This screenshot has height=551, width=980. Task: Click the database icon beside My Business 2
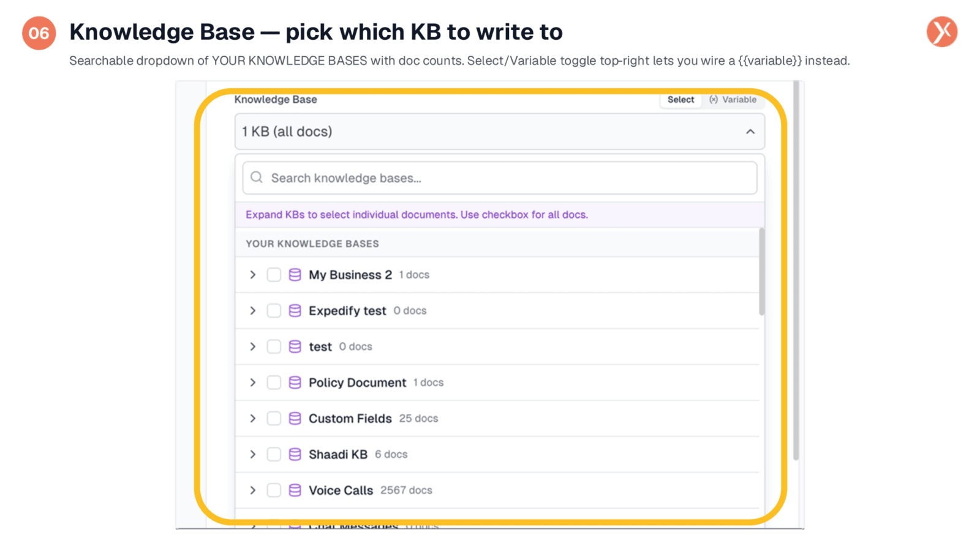[x=295, y=275]
